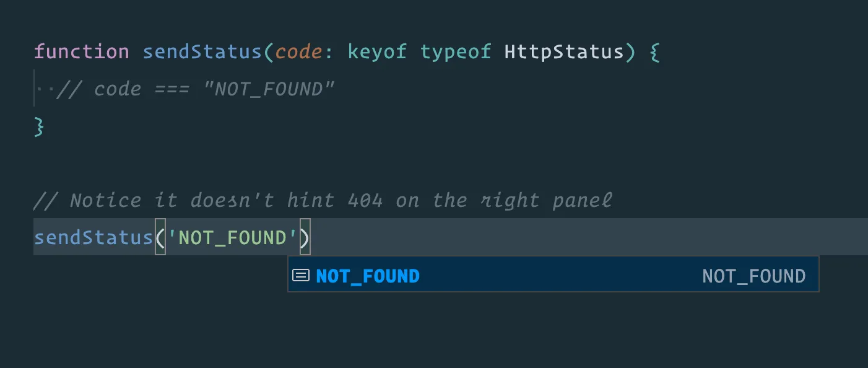
Task: Click the sendStatus call on highlighted line
Action: coord(93,237)
